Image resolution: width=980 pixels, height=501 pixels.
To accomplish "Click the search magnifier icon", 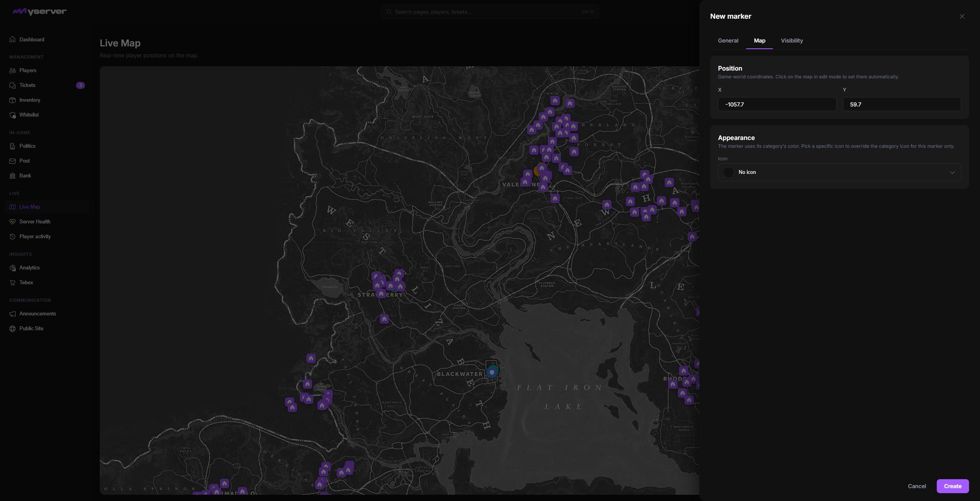I will [389, 12].
